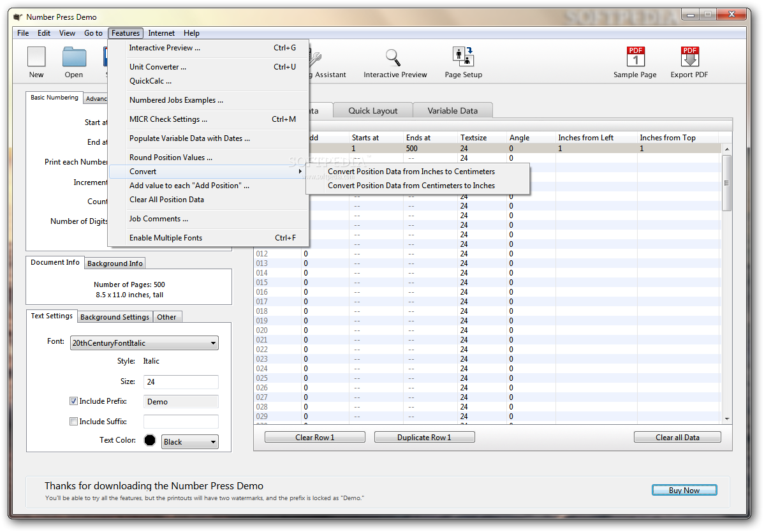The width and height of the screenshot is (764, 532).
Task: Select Convert Position Data Centimeters to Inches
Action: [419, 186]
